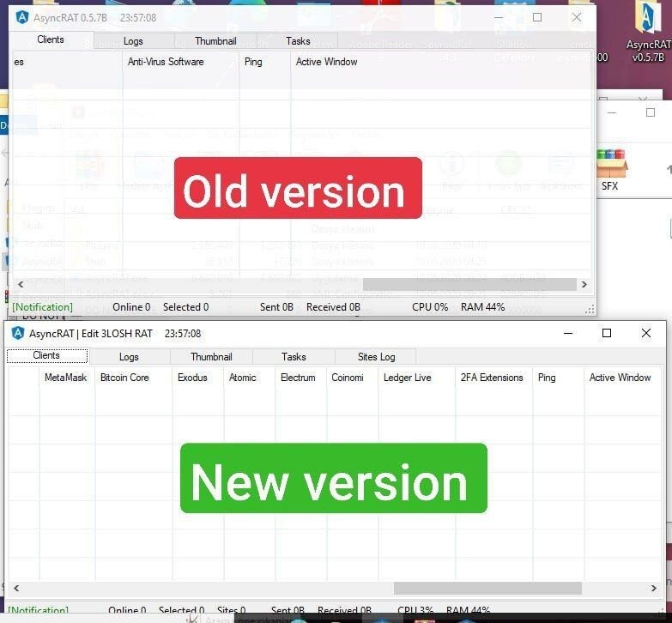This screenshot has width=672, height=623.
Task: Click the Bitcoin Core column header
Action: click(133, 378)
